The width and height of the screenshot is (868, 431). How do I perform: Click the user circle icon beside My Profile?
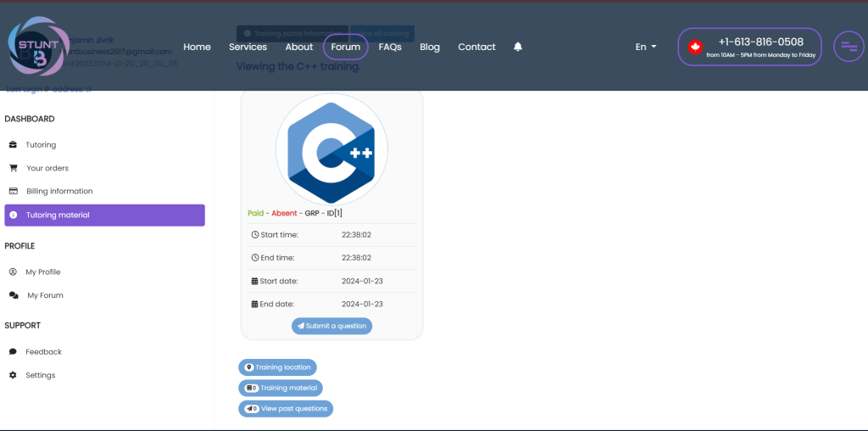tap(14, 272)
